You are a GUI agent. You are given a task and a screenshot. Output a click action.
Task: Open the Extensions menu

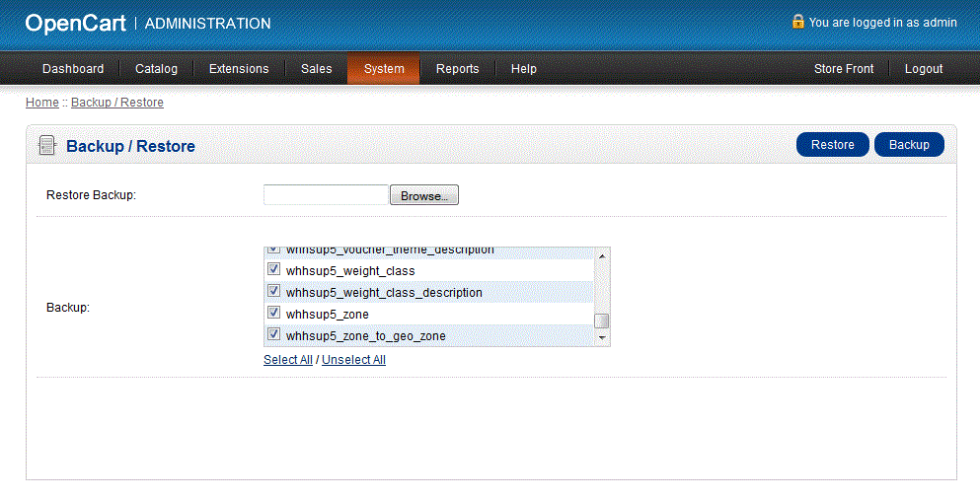pos(239,69)
